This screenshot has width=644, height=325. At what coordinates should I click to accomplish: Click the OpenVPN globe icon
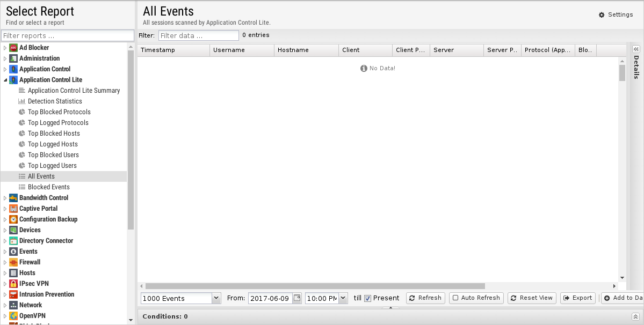click(x=13, y=315)
